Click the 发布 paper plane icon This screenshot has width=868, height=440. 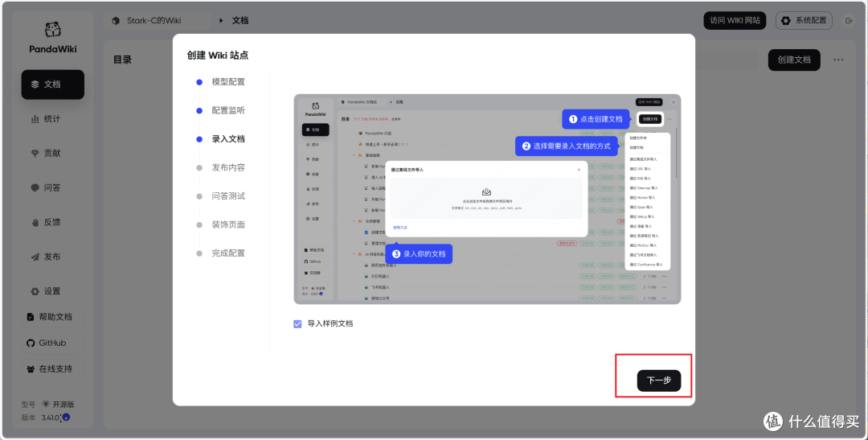pos(35,257)
